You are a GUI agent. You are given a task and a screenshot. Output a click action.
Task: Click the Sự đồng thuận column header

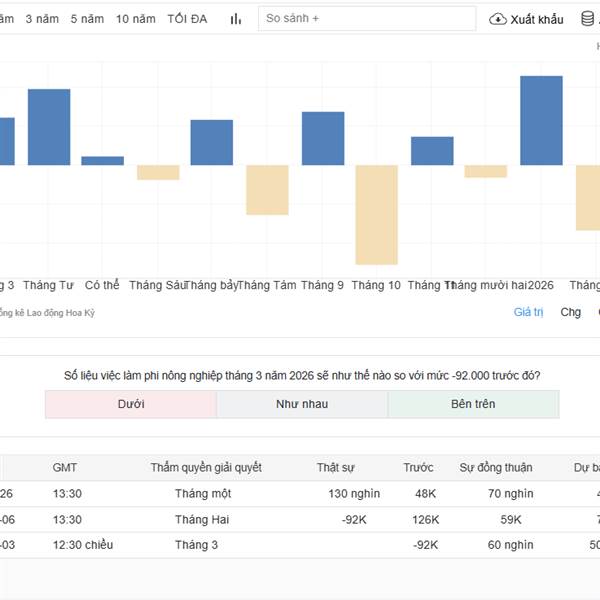point(495,467)
